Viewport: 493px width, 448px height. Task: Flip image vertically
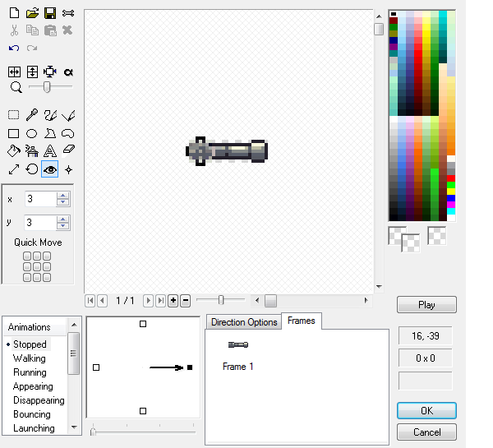(32, 72)
